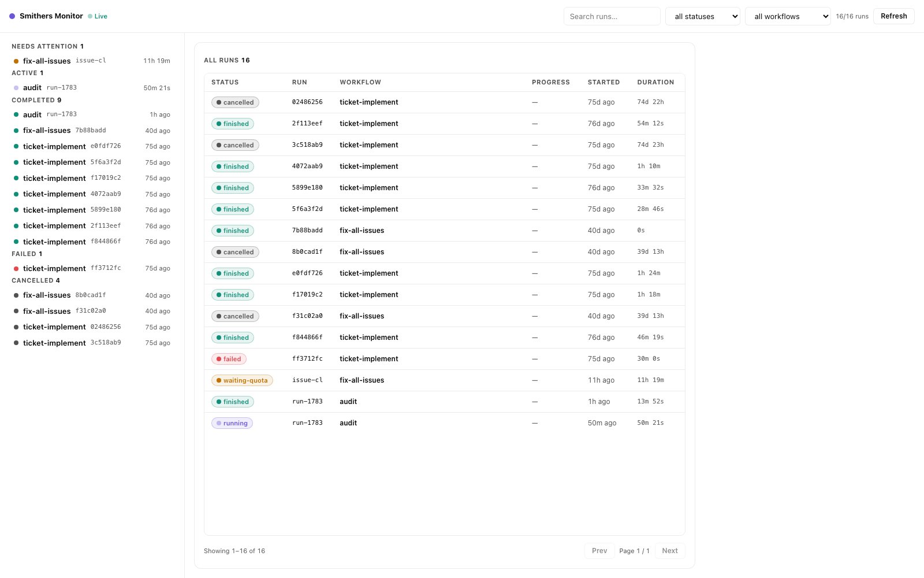924x578 pixels.
Task: Click finished badge in table row f844866f
Action: (x=233, y=338)
